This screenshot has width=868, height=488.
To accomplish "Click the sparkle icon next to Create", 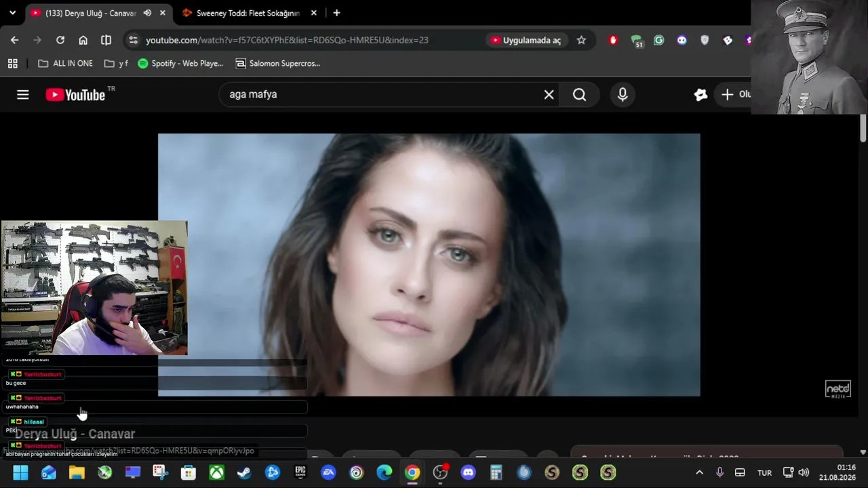I will (701, 95).
